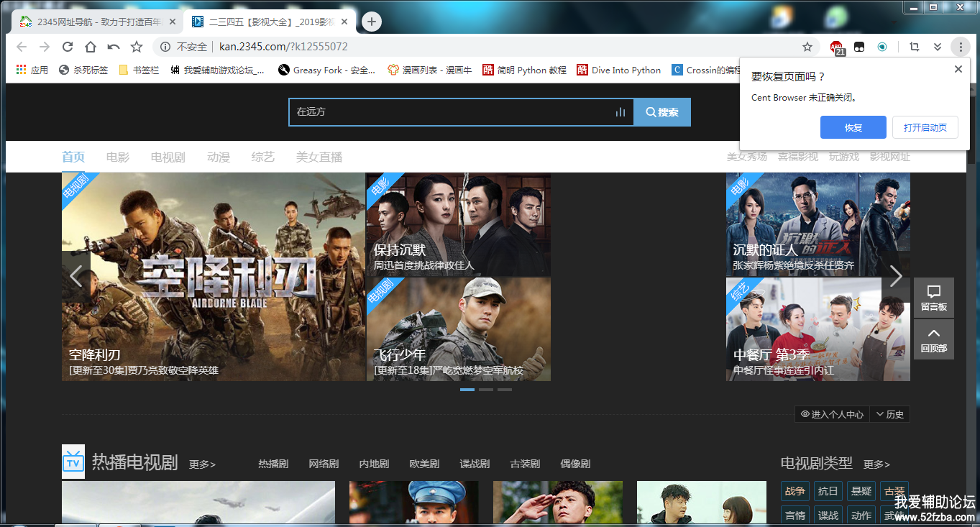Open a new tab with the plus button

(x=371, y=22)
